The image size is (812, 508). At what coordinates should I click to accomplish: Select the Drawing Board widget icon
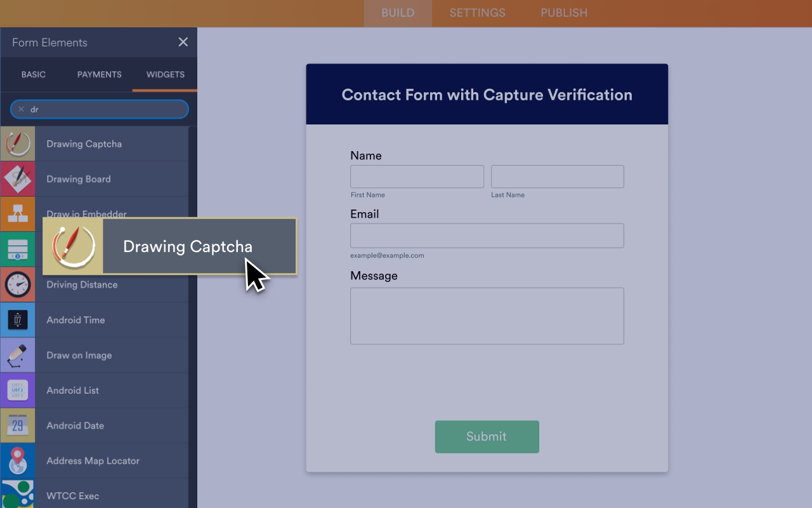18,178
